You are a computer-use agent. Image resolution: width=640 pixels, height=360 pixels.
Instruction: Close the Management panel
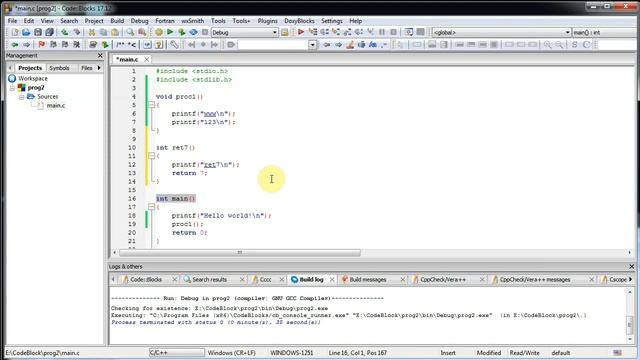(x=100, y=56)
